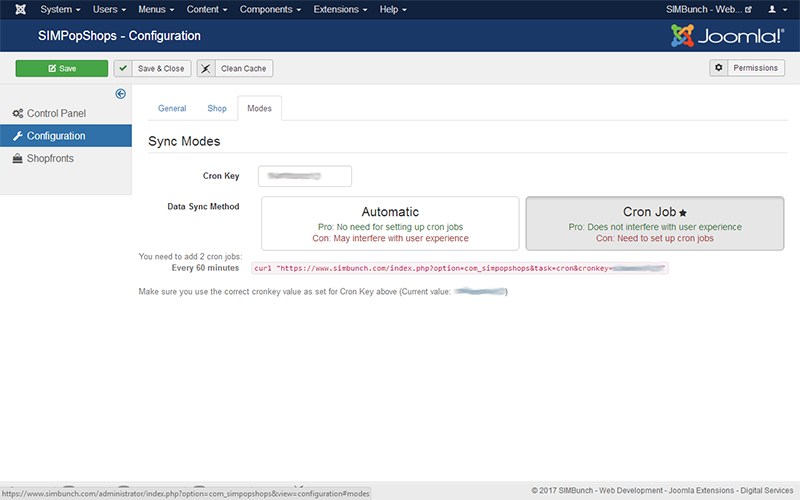This screenshot has width=800, height=500.
Task: Click the Permissions gear icon
Action: coord(718,68)
